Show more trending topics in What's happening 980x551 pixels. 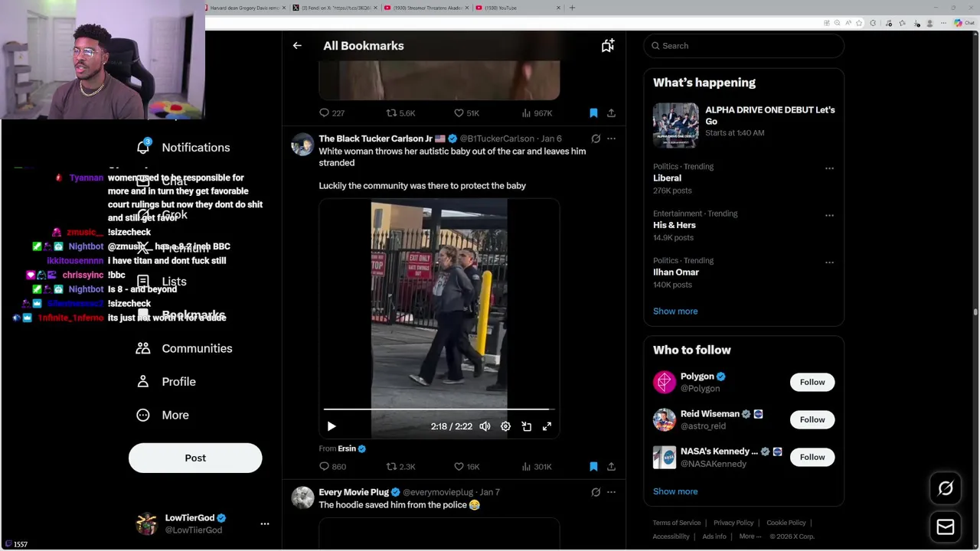(675, 311)
